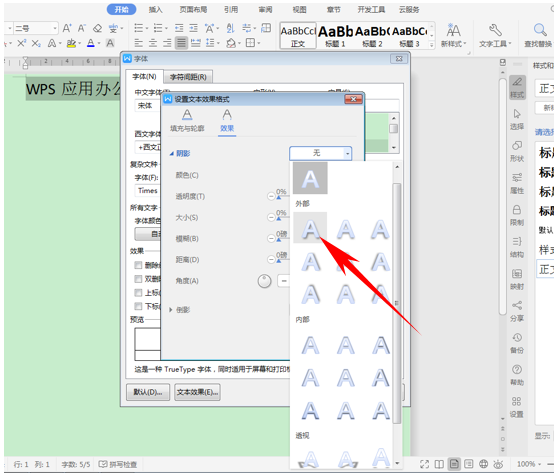This screenshot has height=473, width=554.
Task: Open the 引用 (References) tab
Action: tap(231, 10)
